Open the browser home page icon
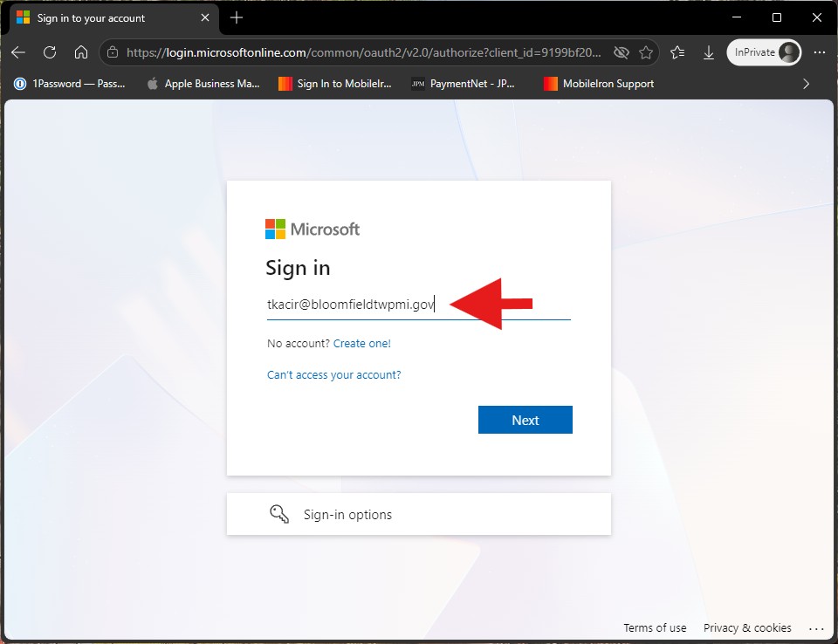This screenshot has width=838, height=644. 80,52
